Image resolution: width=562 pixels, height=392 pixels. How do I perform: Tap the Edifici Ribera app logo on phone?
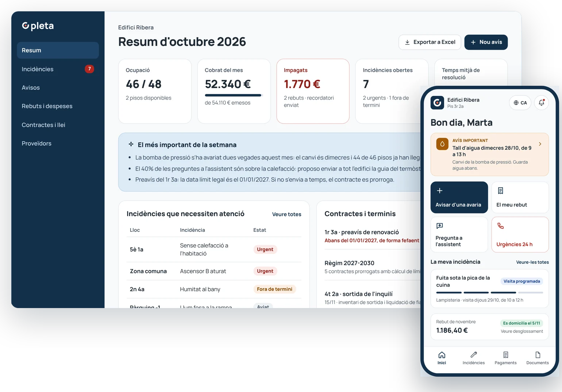[437, 103]
